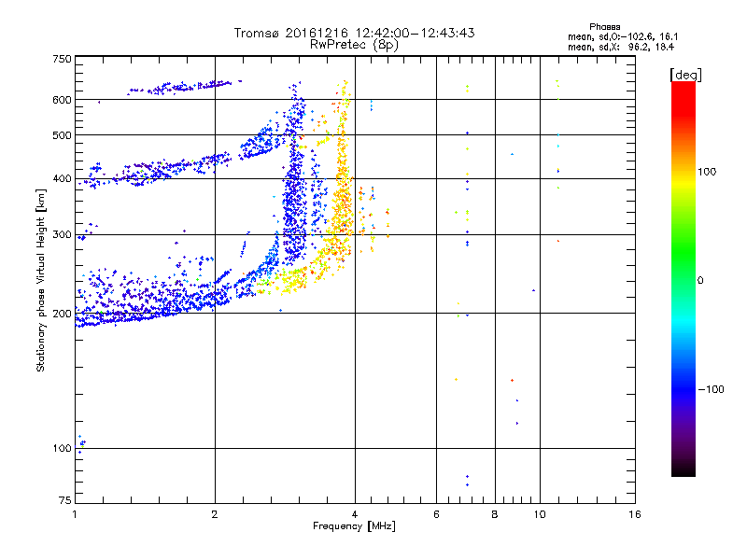Click the y-axis tick label '750'
747x560 pixels.
click(62, 59)
